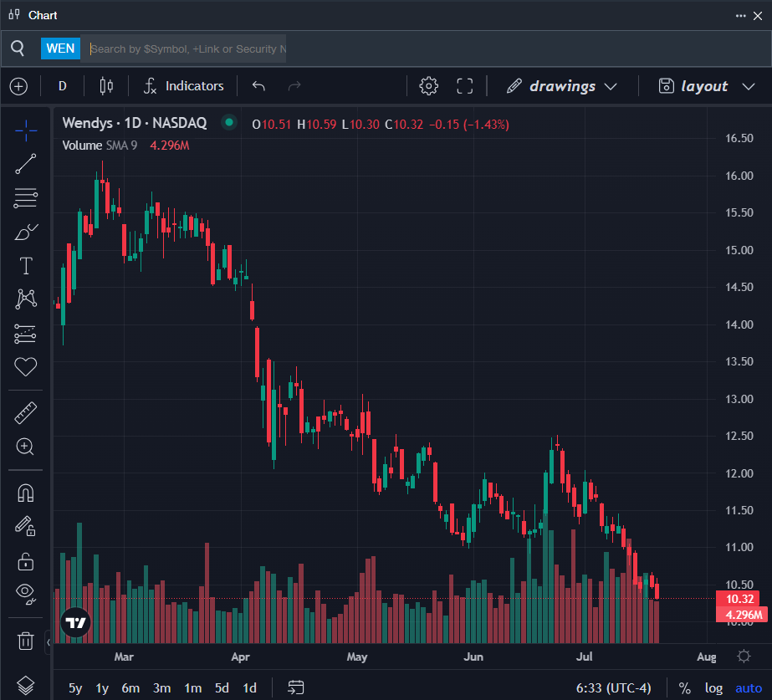The width and height of the screenshot is (772, 700).
Task: Open the heart icons favorites tool
Action: pyautogui.click(x=26, y=367)
